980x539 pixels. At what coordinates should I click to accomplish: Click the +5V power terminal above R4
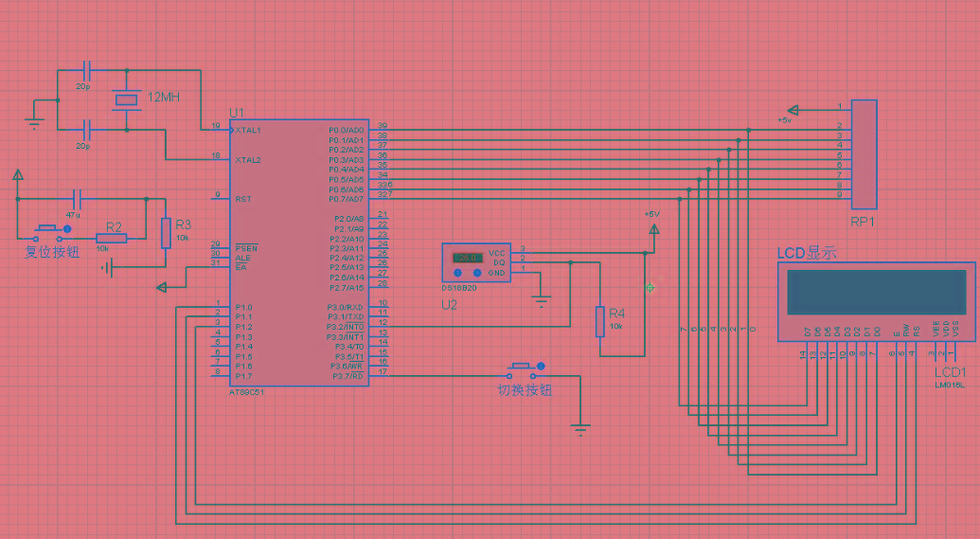point(653,230)
